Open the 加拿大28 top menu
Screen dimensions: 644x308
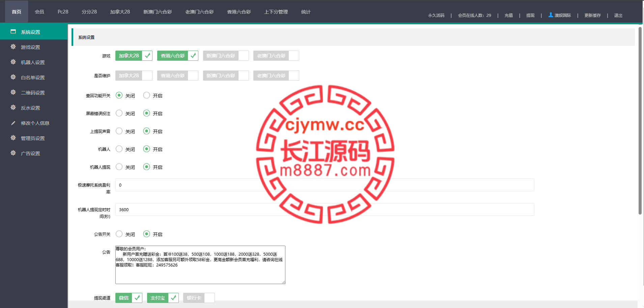(120, 12)
